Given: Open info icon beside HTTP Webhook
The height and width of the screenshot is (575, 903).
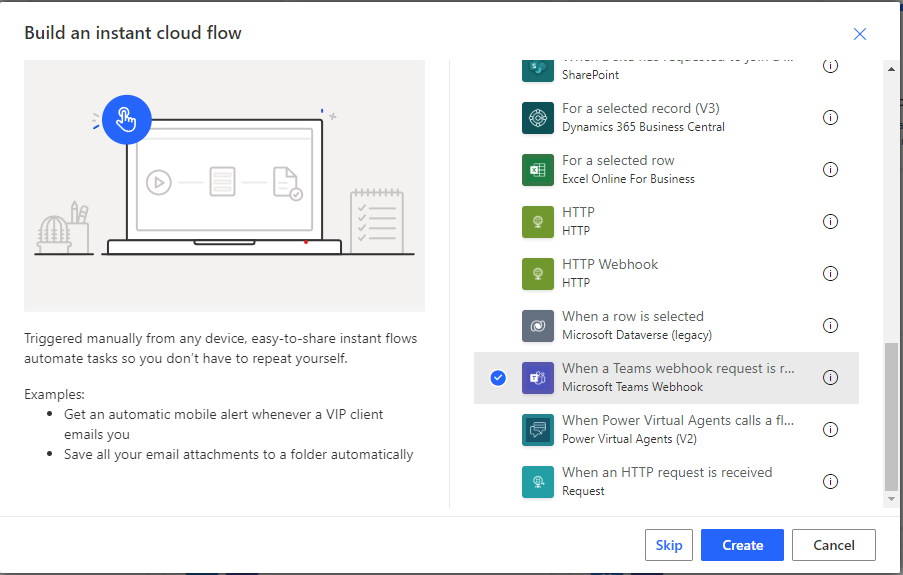Looking at the screenshot, I should pyautogui.click(x=830, y=274).
